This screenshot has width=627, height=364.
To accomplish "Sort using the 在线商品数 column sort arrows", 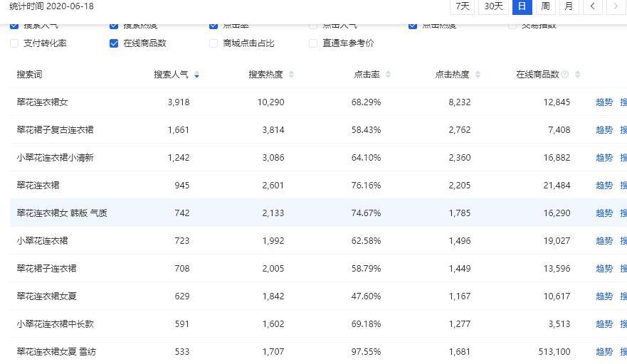I will [x=577, y=75].
